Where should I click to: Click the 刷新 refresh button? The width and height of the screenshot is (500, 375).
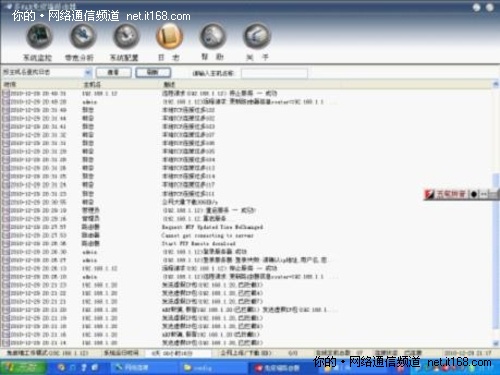click(x=153, y=72)
